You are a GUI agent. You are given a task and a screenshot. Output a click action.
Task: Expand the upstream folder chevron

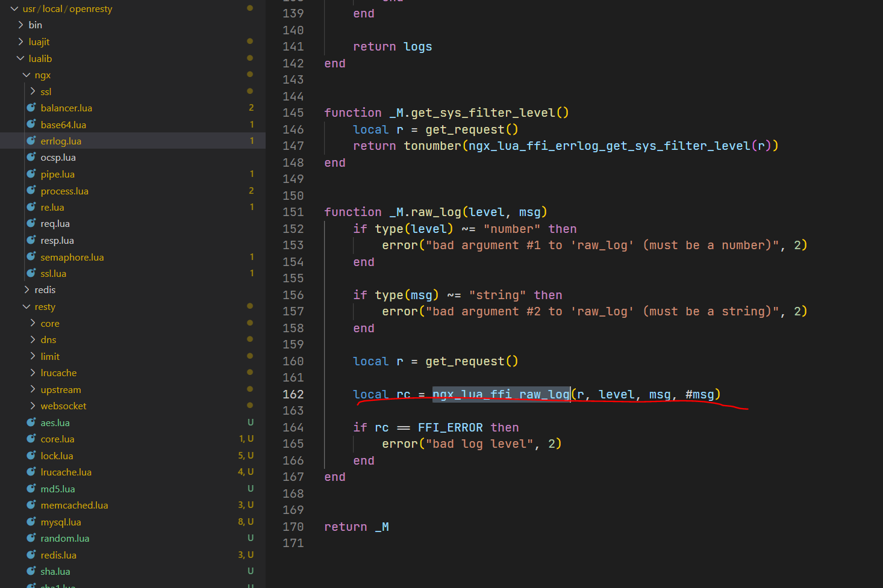pyautogui.click(x=33, y=389)
